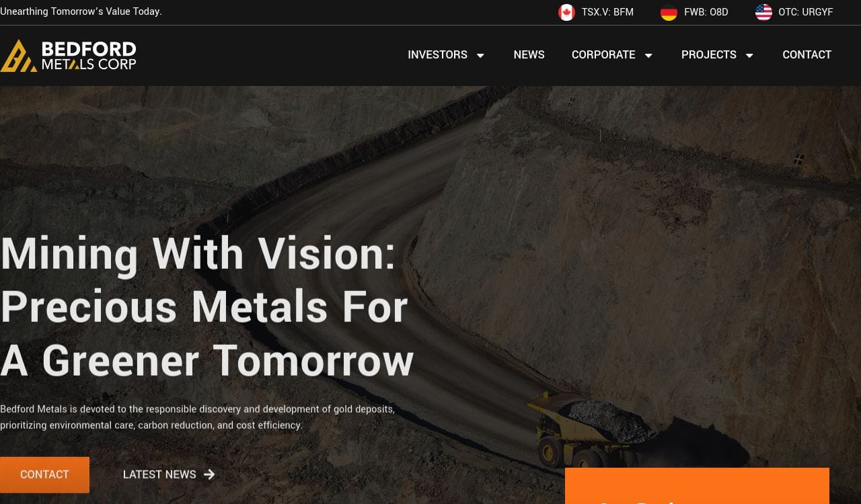
Task: Select the Corporate menu label
Action: [x=603, y=55]
